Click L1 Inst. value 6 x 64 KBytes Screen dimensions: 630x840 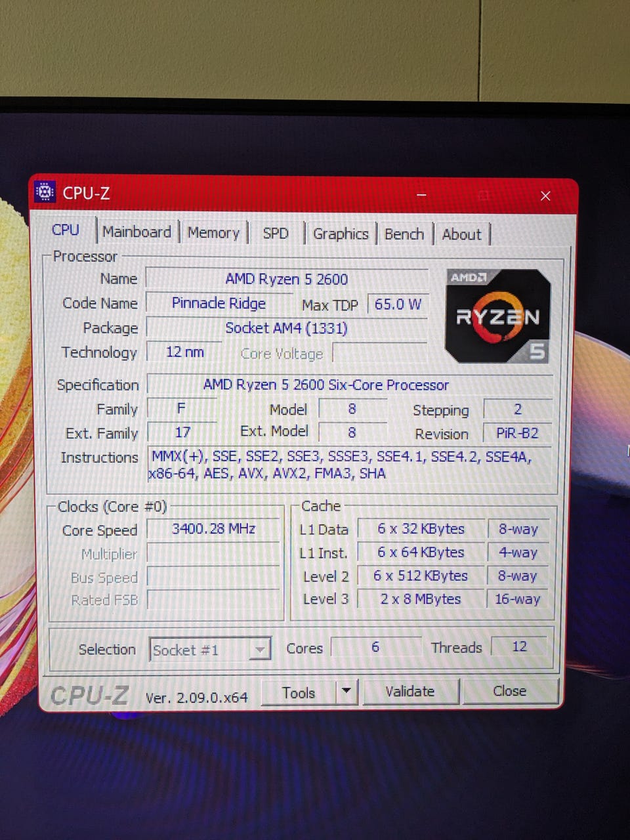click(421, 553)
